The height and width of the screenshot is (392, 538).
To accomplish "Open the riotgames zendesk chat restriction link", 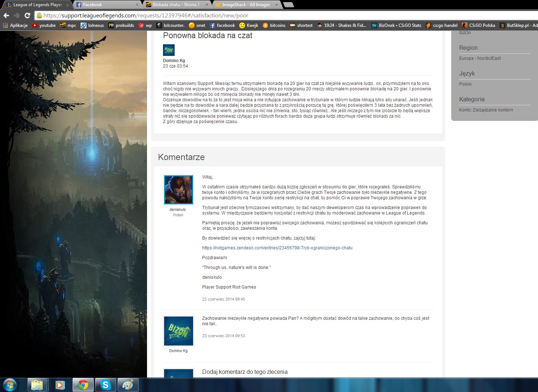I will click(277, 248).
